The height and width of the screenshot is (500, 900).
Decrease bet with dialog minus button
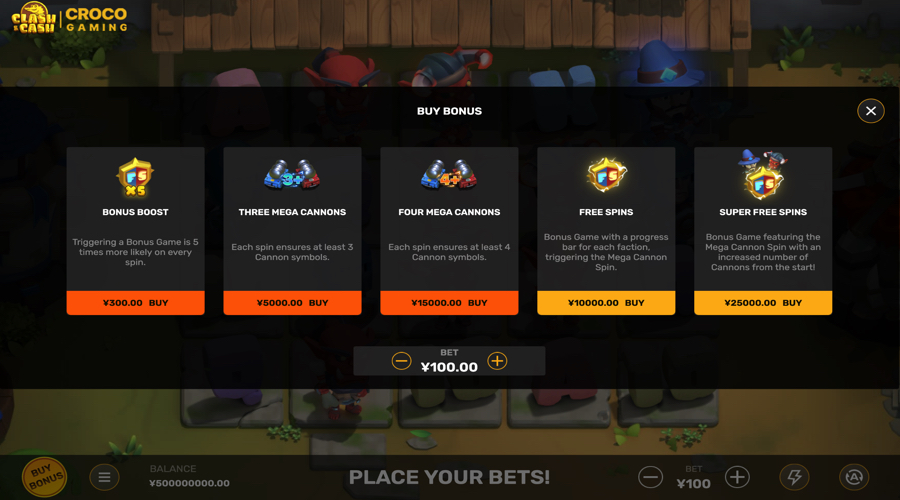click(x=401, y=361)
